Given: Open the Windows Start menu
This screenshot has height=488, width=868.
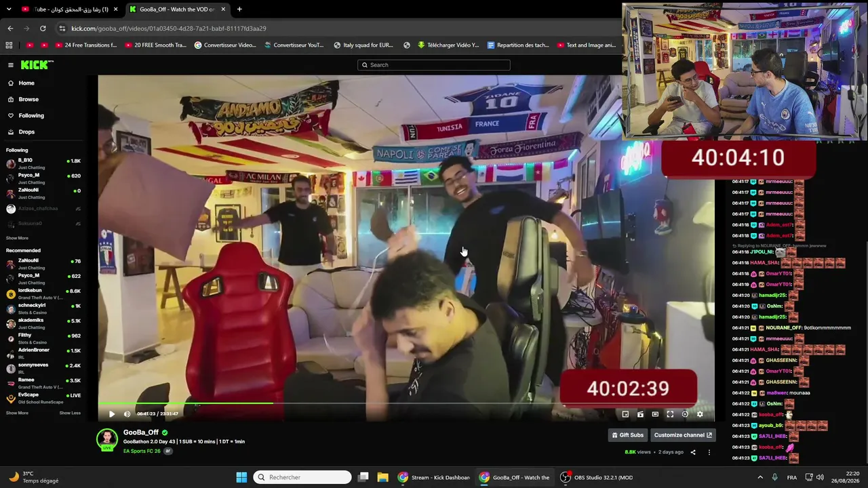Looking at the screenshot, I should coord(241,477).
